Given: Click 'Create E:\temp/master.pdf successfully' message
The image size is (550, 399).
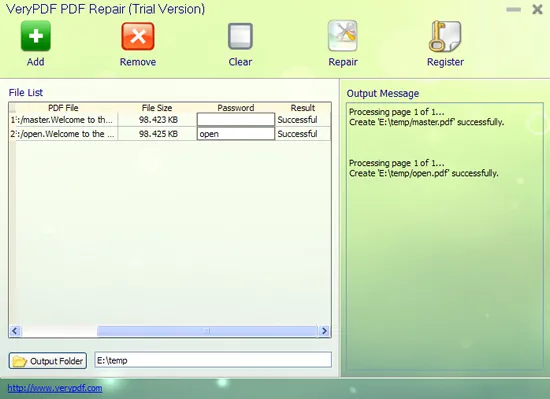Looking at the screenshot, I should pyautogui.click(x=427, y=122).
